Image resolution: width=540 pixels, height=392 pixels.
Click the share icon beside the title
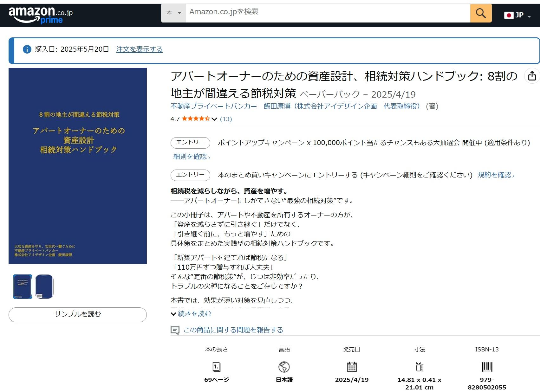pyautogui.click(x=532, y=76)
